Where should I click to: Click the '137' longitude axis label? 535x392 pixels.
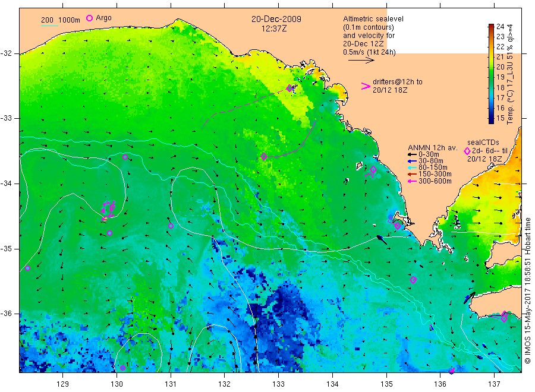coord(494,384)
